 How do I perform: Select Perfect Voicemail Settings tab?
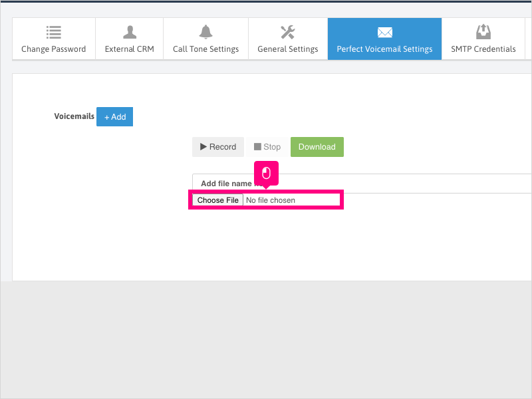pyautogui.click(x=384, y=39)
